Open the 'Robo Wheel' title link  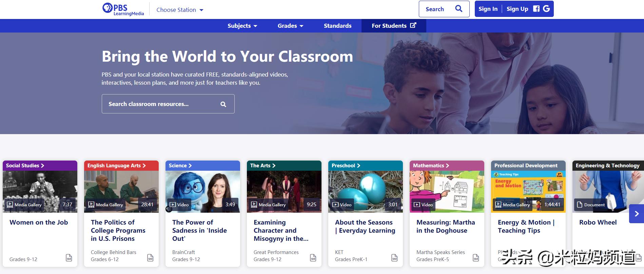pyautogui.click(x=598, y=223)
